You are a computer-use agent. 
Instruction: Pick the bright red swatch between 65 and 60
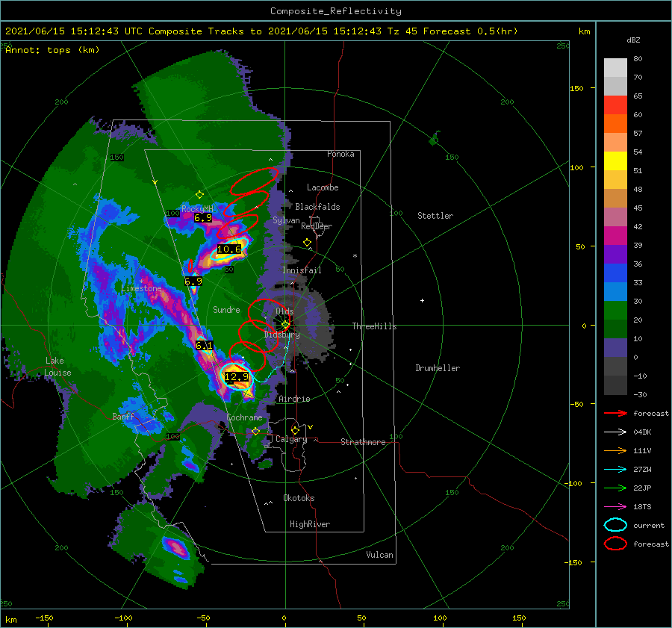click(x=615, y=105)
